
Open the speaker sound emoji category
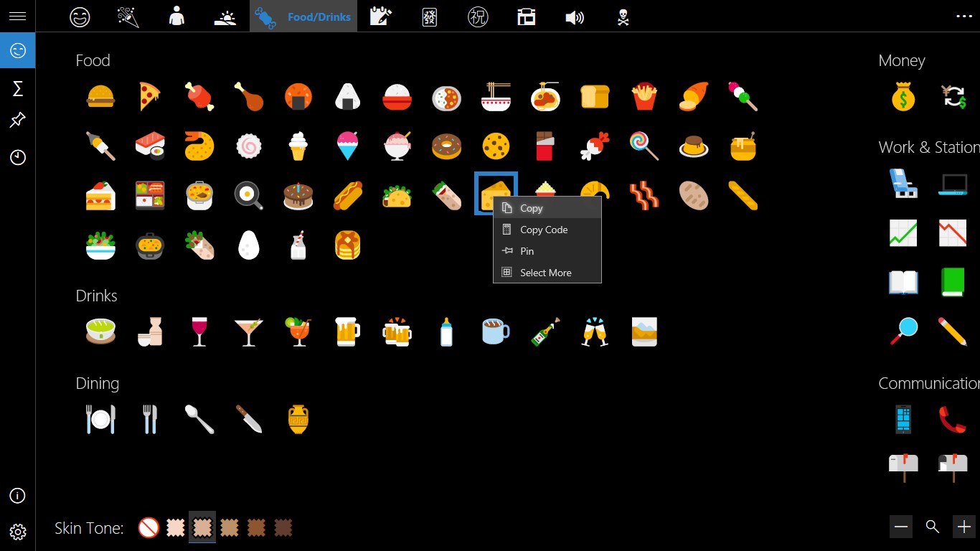click(575, 17)
